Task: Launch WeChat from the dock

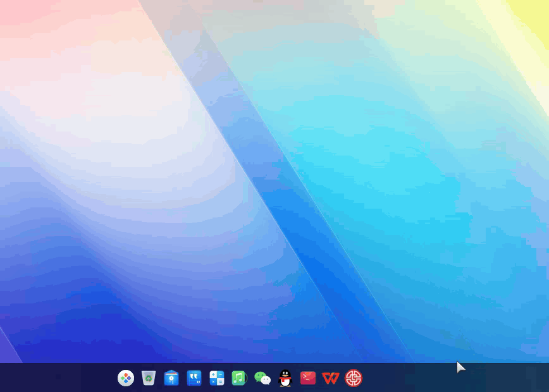Action: tap(262, 378)
